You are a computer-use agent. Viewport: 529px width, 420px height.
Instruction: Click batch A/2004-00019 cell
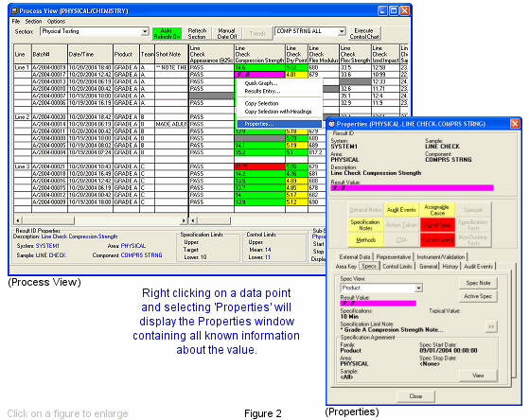pos(49,67)
